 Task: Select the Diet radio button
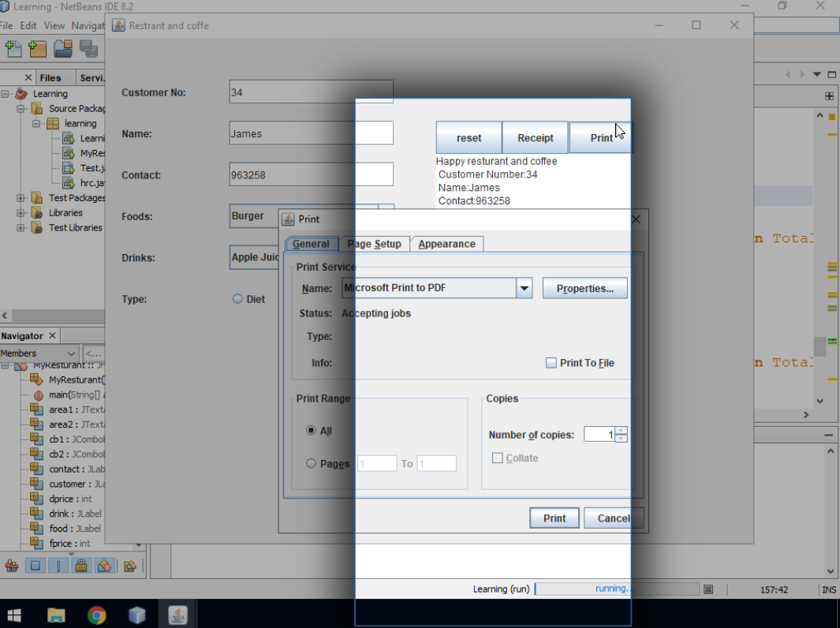pos(237,299)
